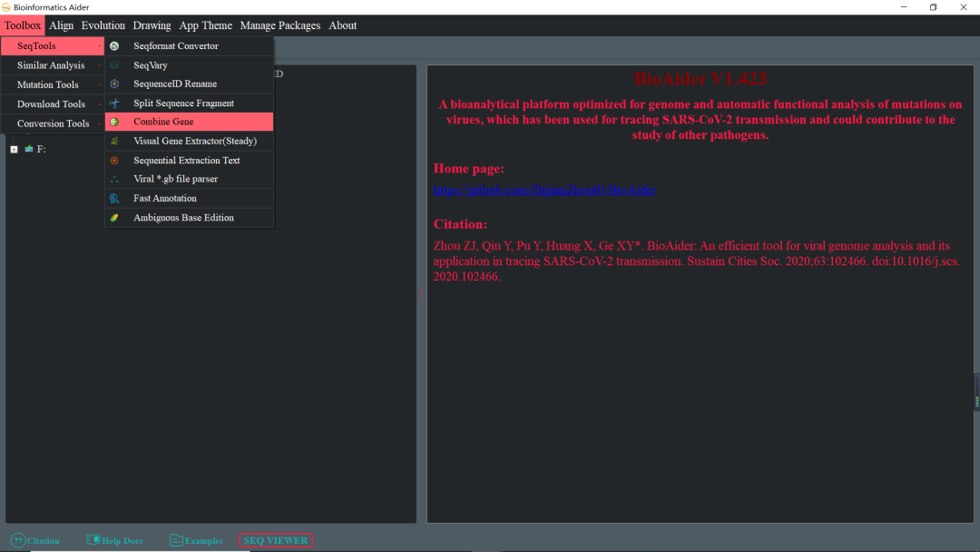The width and height of the screenshot is (980, 552).
Task: Click the Citation: heading in info panel
Action: (460, 224)
